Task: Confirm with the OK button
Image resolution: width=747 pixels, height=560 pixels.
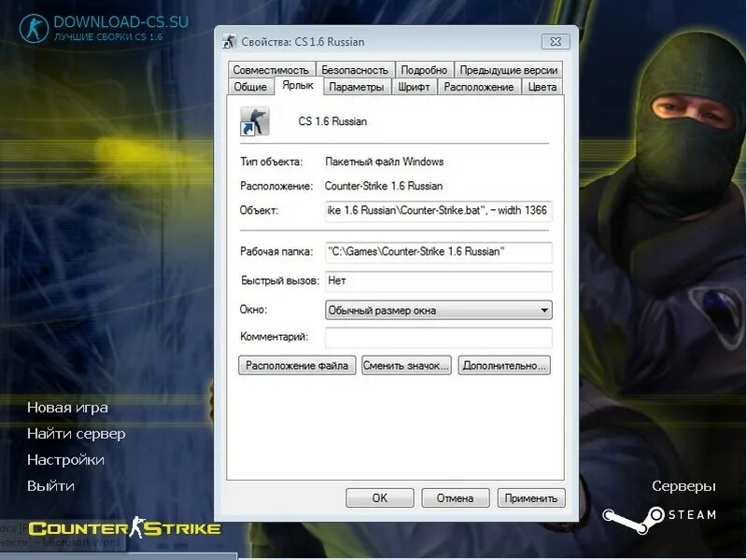Action: tap(380, 497)
